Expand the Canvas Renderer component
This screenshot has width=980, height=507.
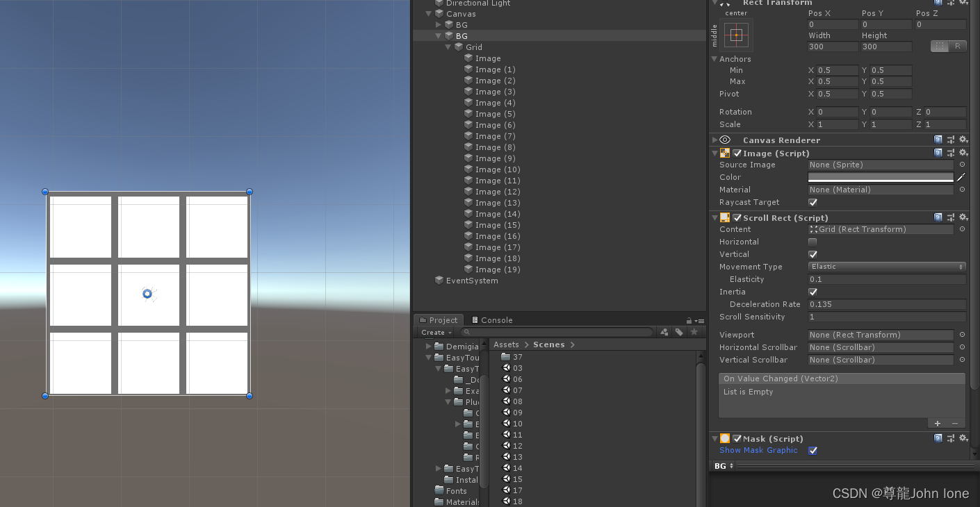[714, 140]
